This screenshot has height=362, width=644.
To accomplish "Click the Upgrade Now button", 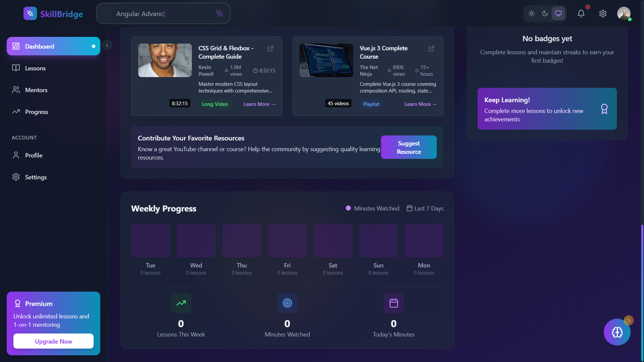I will pyautogui.click(x=53, y=341).
